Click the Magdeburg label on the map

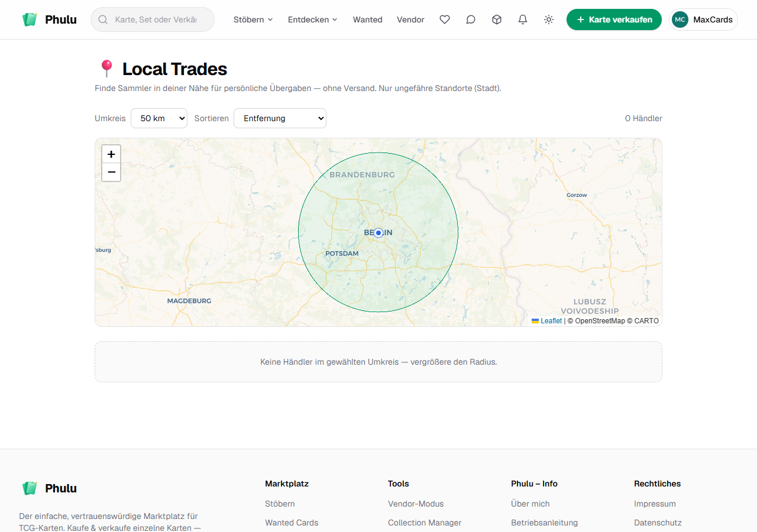[x=189, y=301]
